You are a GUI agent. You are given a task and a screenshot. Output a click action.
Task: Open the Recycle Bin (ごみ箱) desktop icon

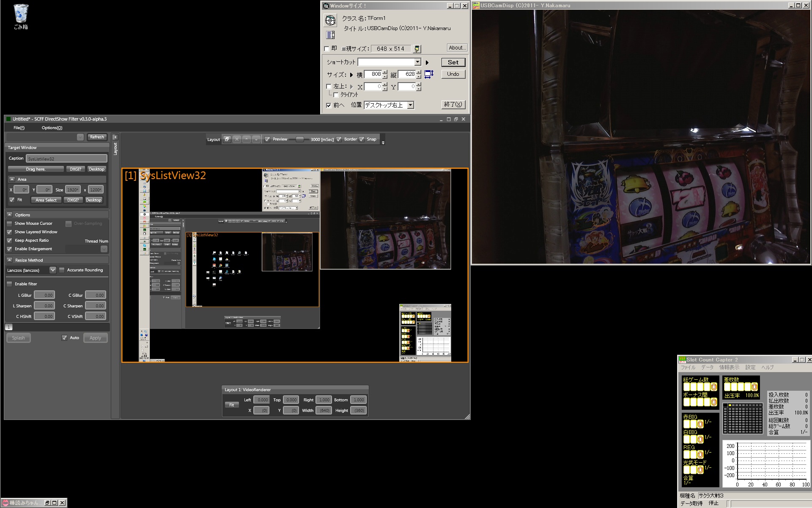click(x=21, y=17)
